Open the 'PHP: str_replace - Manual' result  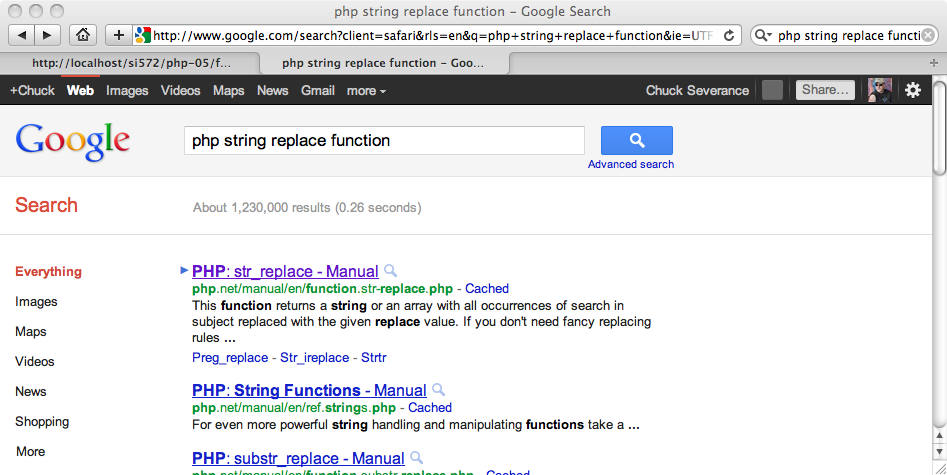285,271
